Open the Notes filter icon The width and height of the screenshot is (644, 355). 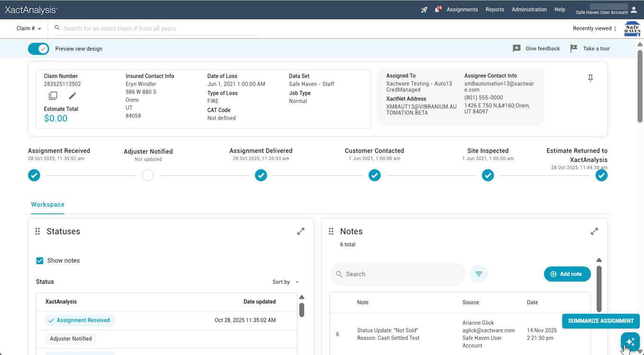[x=479, y=274]
